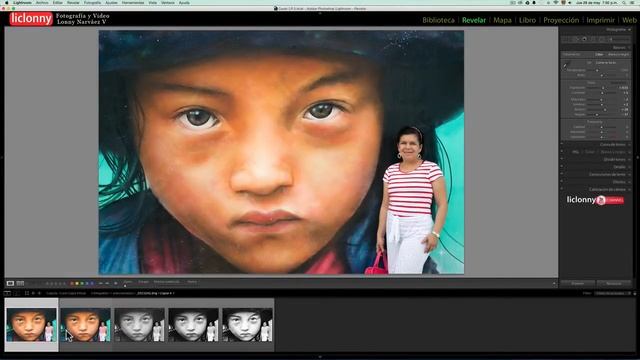Expand the Dividir tonos panel
The height and width of the screenshot is (360, 640).
point(629,160)
